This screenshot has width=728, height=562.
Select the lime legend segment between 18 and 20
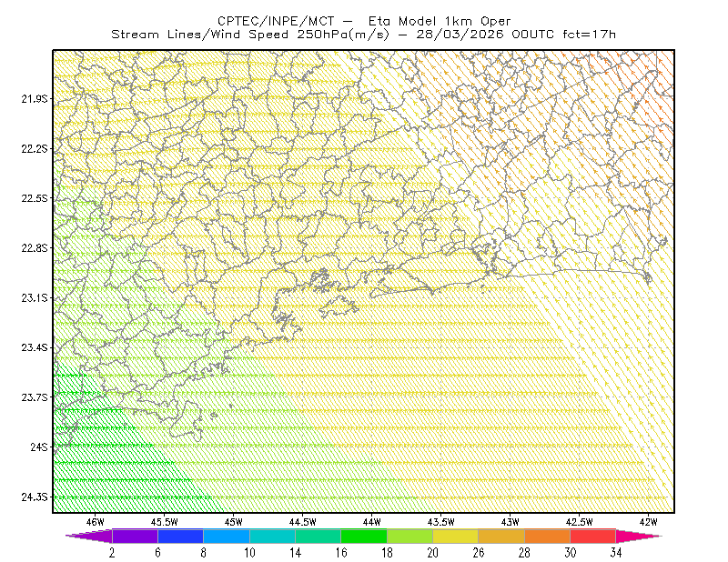409,536
